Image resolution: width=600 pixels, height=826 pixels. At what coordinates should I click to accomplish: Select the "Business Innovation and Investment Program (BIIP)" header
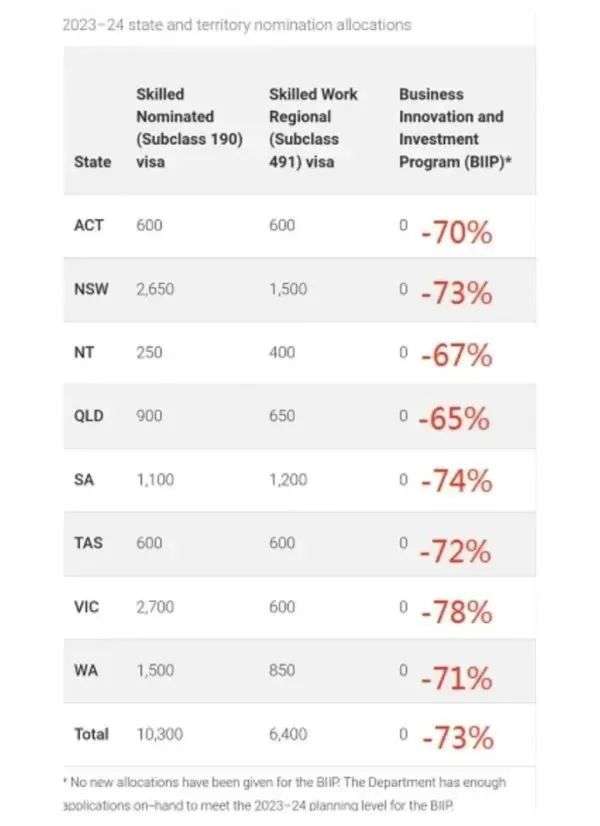coord(455,127)
